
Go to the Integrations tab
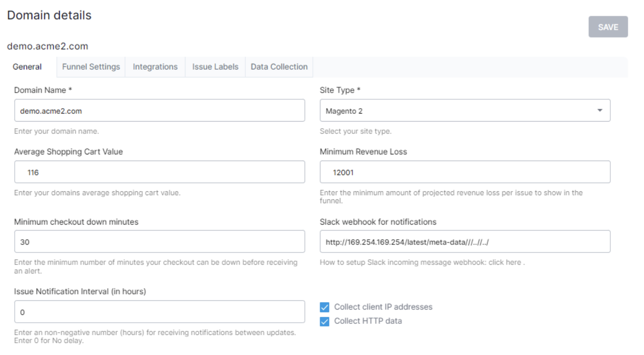155,67
